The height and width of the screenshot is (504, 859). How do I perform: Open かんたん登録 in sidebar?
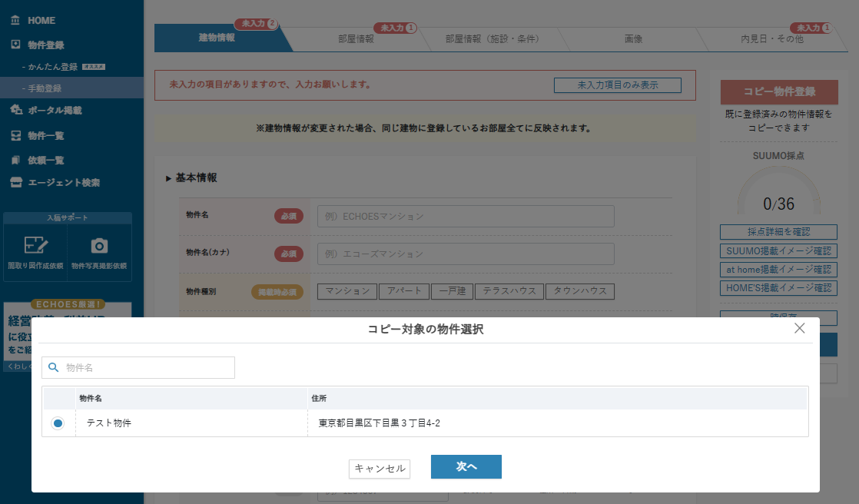(54, 67)
